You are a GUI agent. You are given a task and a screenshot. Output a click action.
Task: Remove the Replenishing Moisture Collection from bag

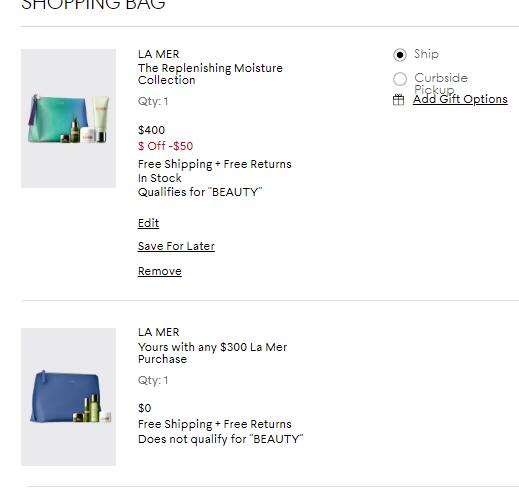pos(160,271)
